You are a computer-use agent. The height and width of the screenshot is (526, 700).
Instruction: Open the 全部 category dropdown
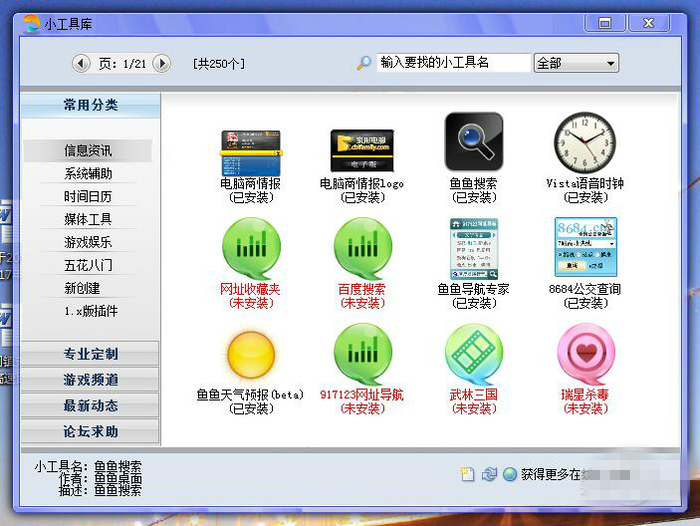[576, 63]
